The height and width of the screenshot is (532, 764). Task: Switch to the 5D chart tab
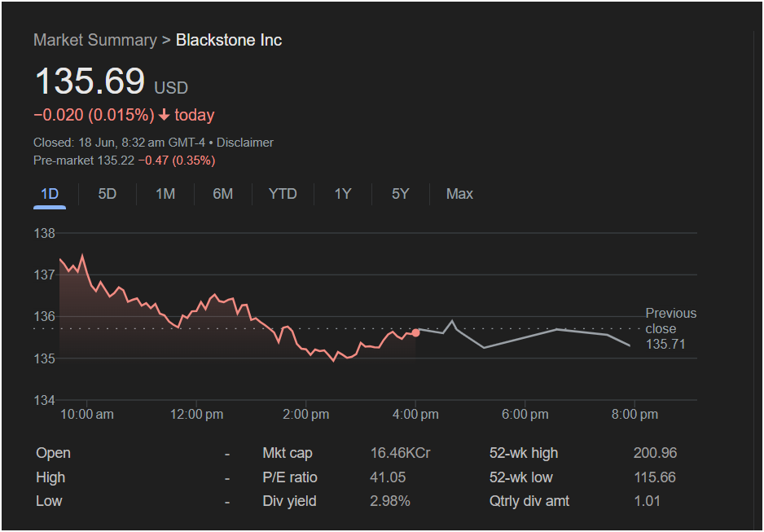click(x=108, y=194)
